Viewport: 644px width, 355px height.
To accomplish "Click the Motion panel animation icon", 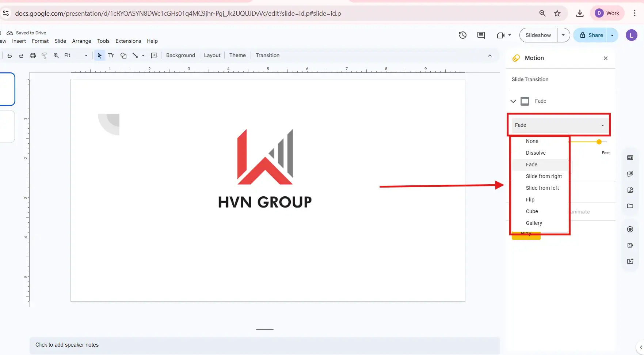I will click(x=516, y=58).
